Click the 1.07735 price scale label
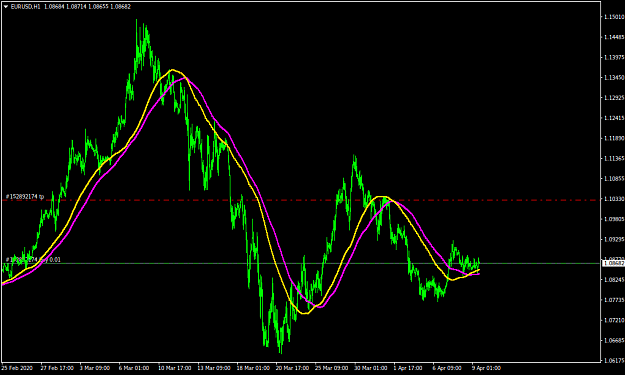Screen dimensions: 625x375 [x=614, y=300]
